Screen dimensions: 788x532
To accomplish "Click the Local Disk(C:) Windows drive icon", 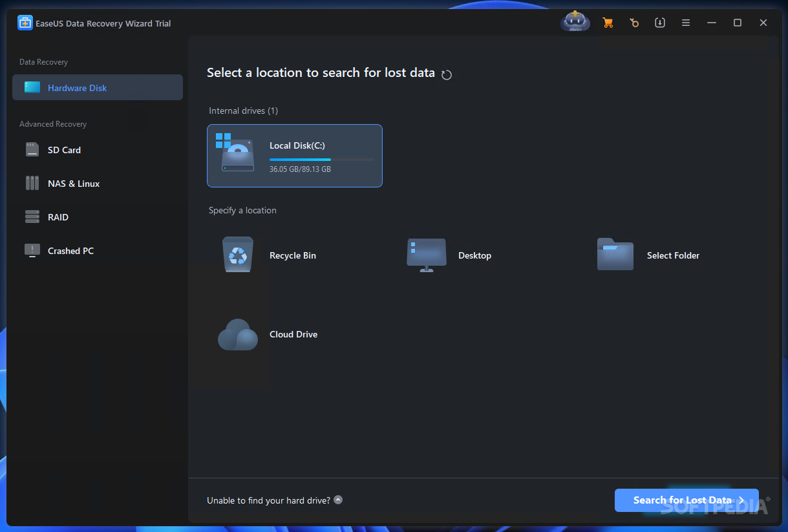I will click(x=236, y=153).
